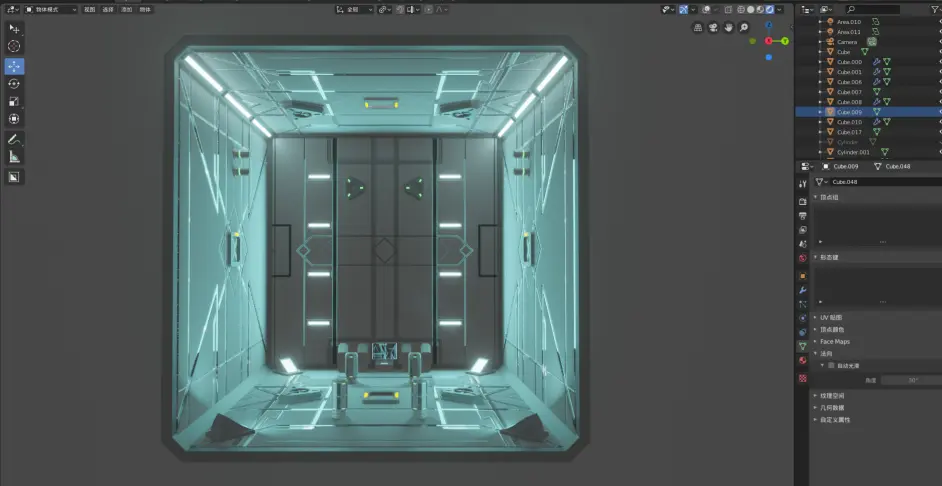942x486 pixels.
Task: Open the Physics properties tab
Action: (803, 318)
